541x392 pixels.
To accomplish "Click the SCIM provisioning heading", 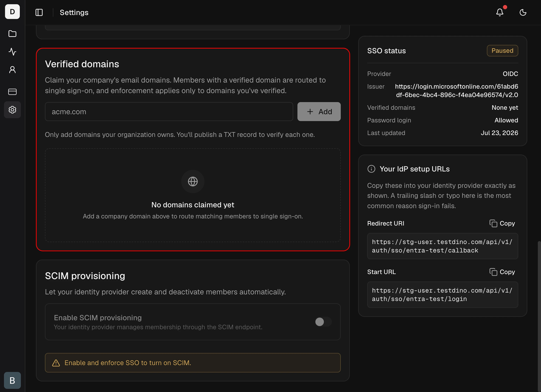I will pos(85,276).
